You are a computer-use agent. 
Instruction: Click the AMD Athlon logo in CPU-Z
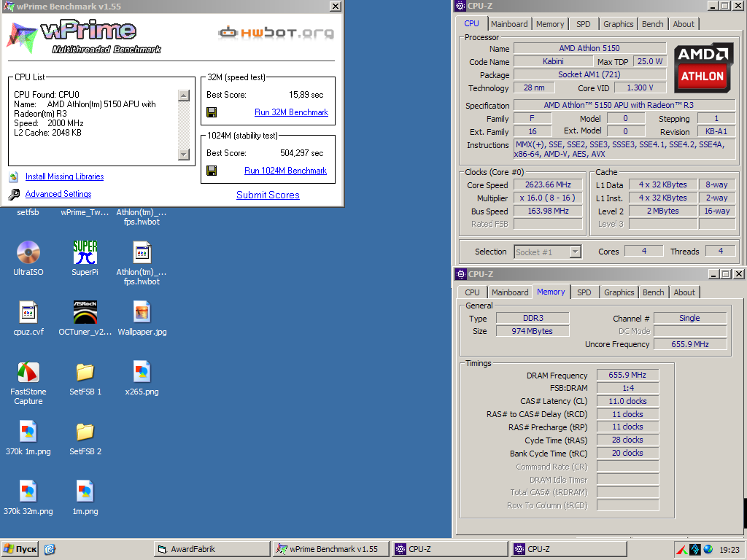point(703,68)
